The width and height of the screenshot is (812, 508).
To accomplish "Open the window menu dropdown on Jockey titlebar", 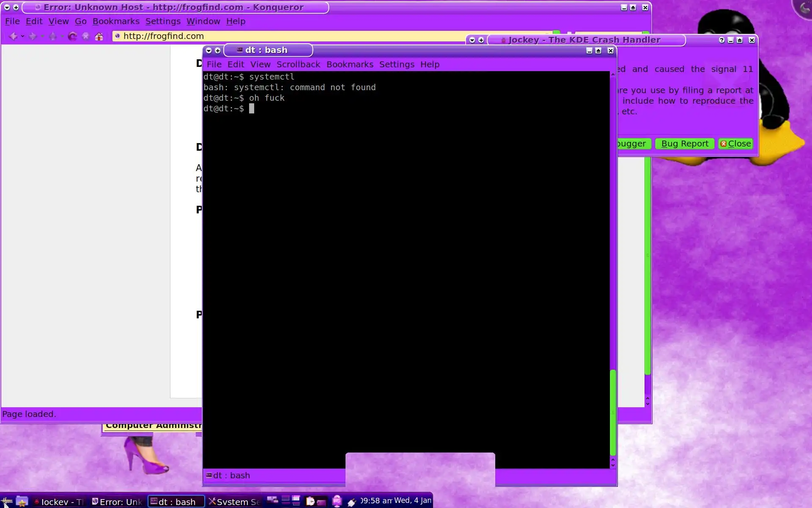I will [x=472, y=40].
